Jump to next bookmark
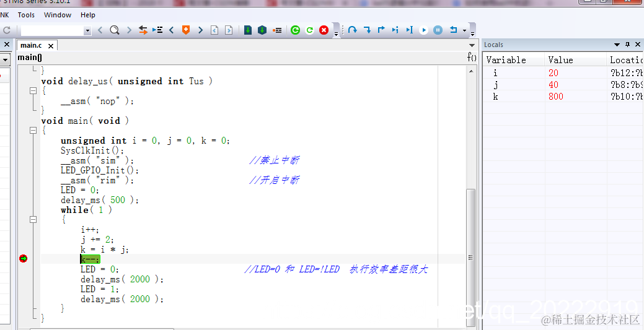This screenshot has width=644, height=330. pyautogui.click(x=200, y=30)
